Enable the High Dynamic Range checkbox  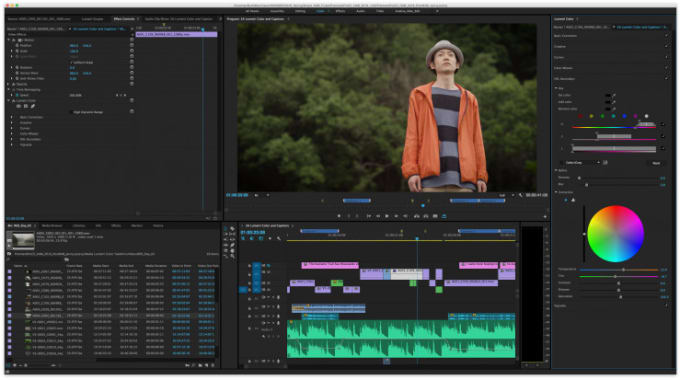click(x=72, y=112)
